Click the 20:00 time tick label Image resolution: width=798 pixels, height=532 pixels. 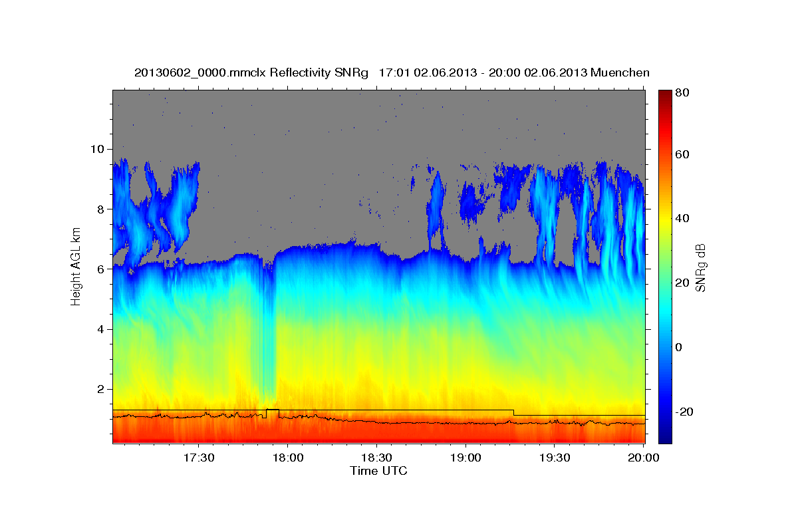[644, 458]
